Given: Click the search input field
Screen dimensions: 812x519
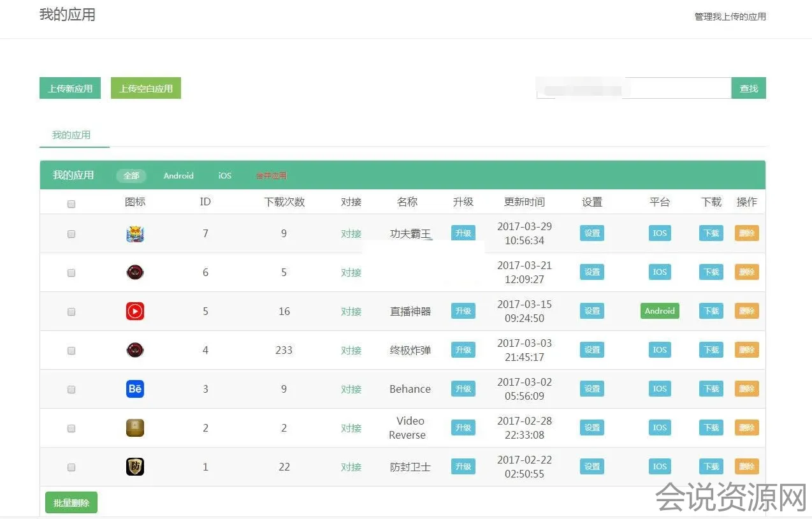Looking at the screenshot, I should pos(634,89).
